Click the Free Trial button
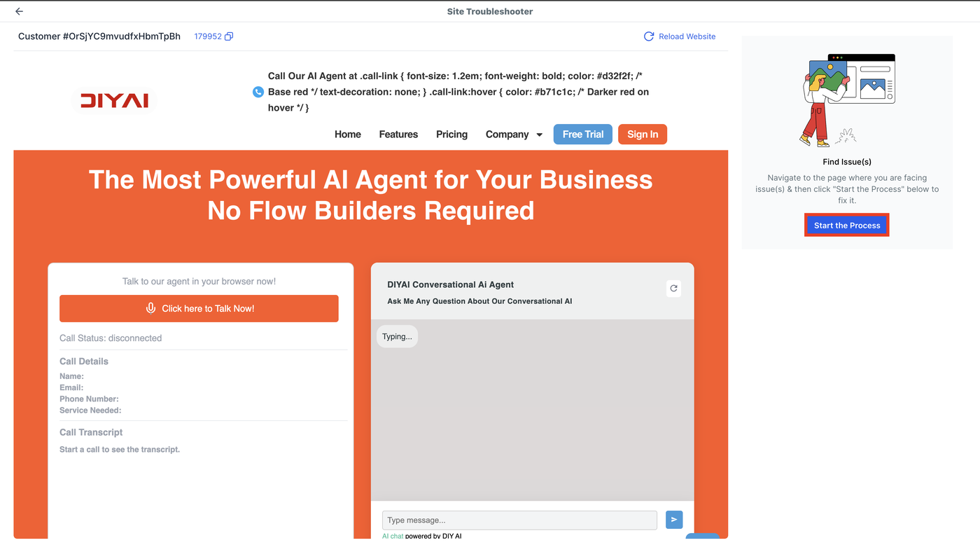The width and height of the screenshot is (980, 545). click(583, 134)
